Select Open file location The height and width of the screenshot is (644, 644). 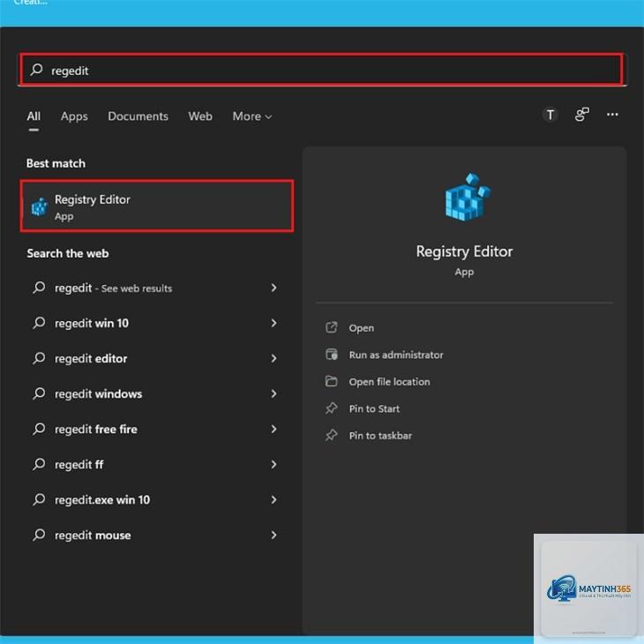pyautogui.click(x=389, y=382)
